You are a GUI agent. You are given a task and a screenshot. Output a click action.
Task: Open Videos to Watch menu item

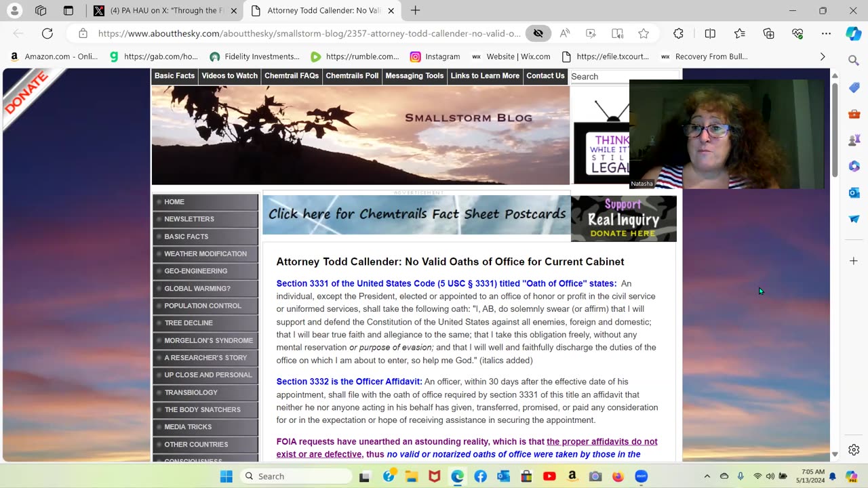click(229, 76)
